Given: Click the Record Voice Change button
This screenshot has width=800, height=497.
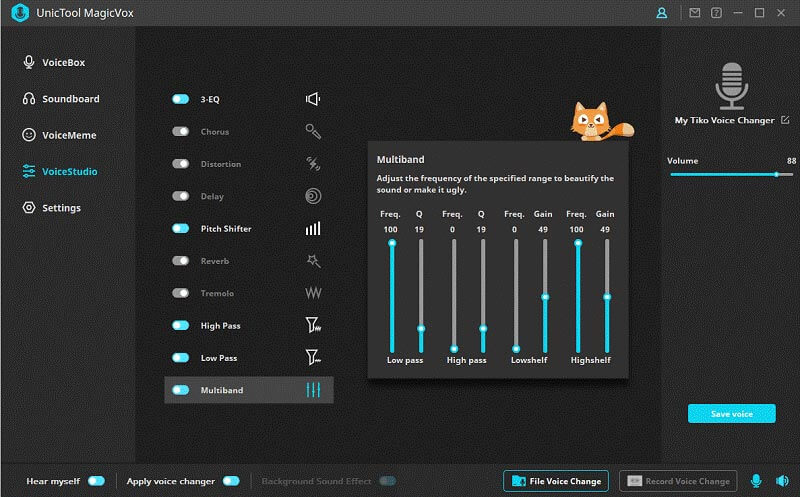Looking at the screenshot, I should [678, 481].
